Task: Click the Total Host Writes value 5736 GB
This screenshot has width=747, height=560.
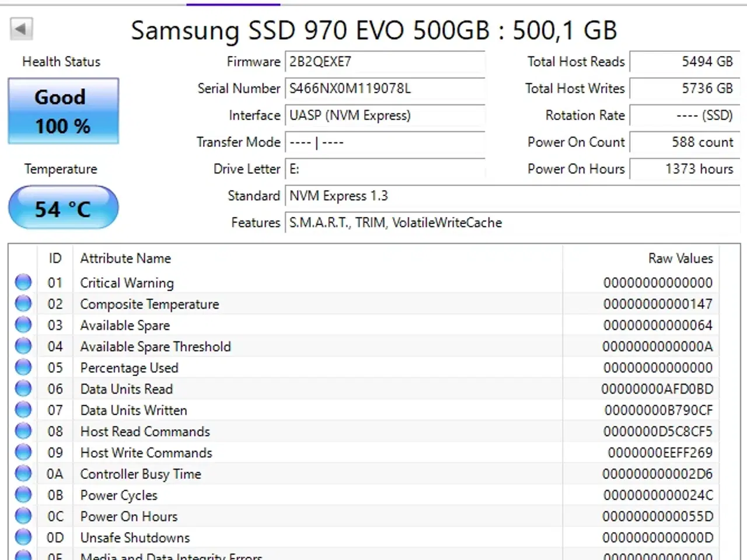Action: tap(685, 89)
